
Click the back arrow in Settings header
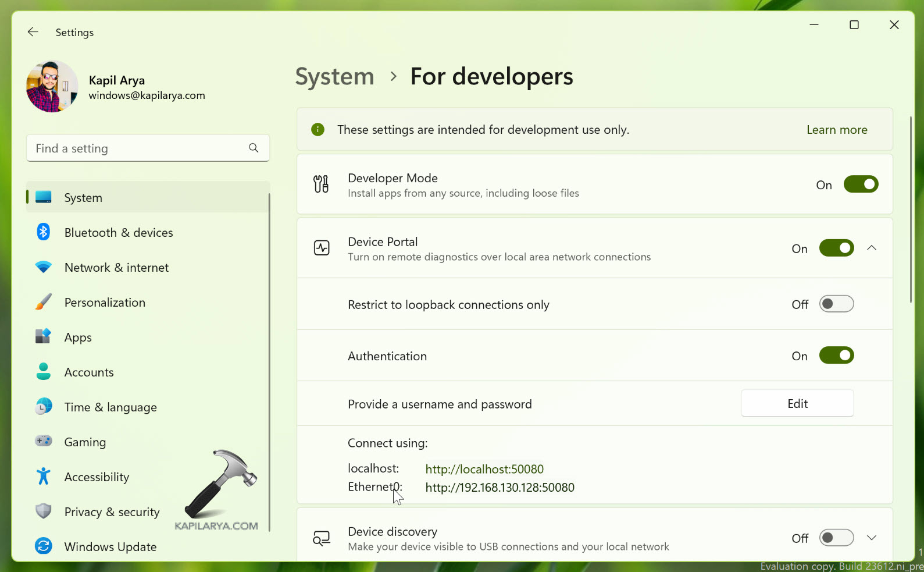click(x=33, y=32)
